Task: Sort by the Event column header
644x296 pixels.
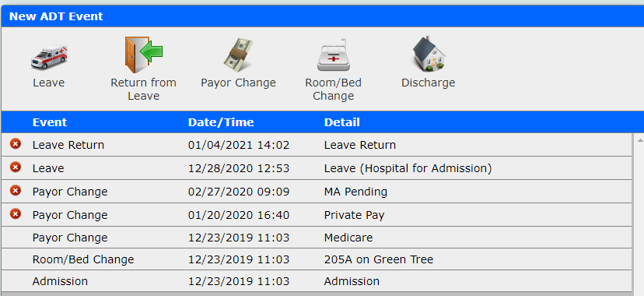Action: (x=50, y=122)
